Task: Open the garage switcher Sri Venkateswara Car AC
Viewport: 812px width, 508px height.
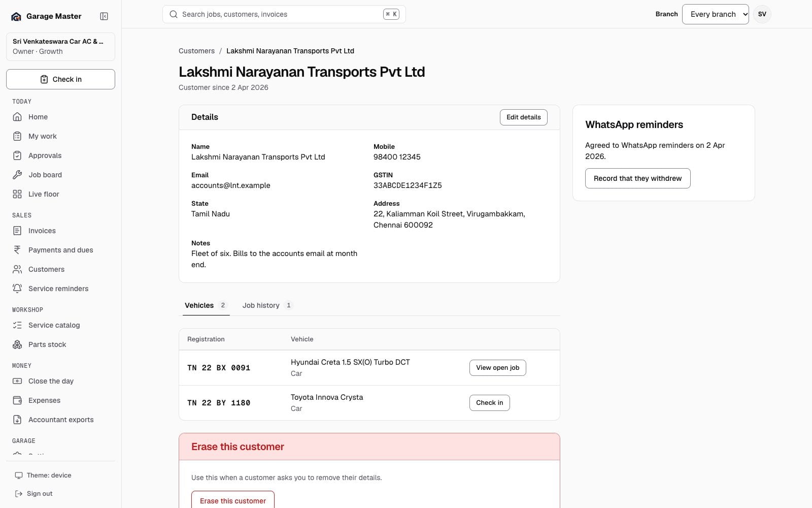Action: [60, 46]
